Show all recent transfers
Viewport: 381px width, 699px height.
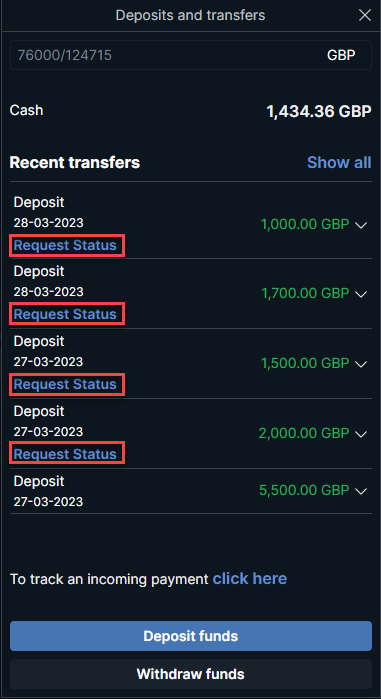click(x=339, y=162)
